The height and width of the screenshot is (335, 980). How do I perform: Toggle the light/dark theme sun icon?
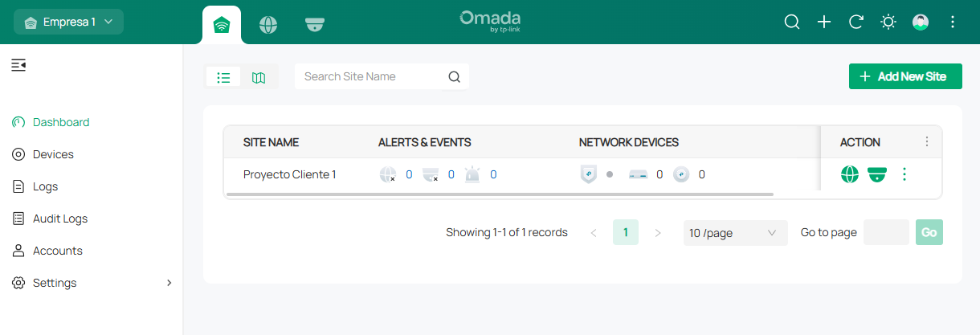(x=888, y=22)
